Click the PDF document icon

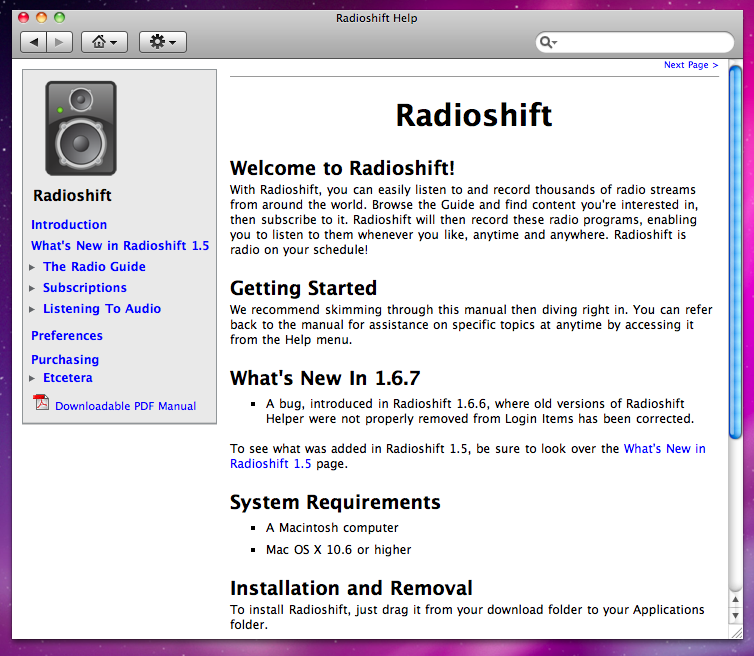[41, 402]
